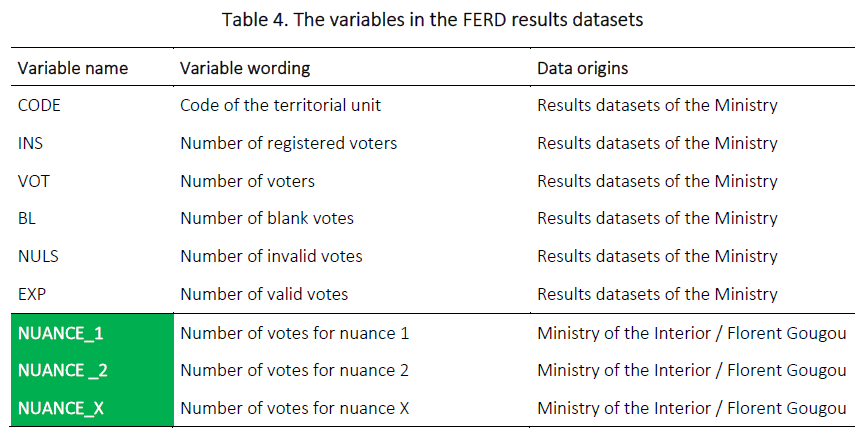Click 'Code of the territorial unit' text
The width and height of the screenshot is (866, 436).
pos(280,105)
